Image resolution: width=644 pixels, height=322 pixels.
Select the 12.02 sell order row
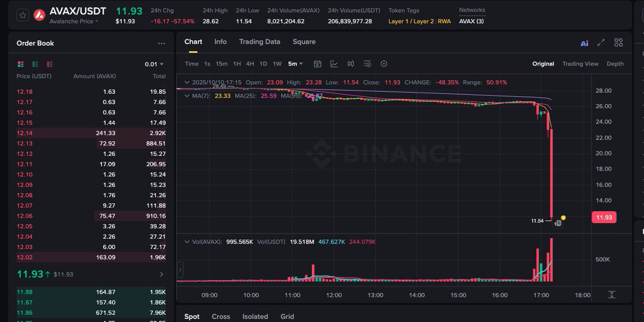pyautogui.click(x=91, y=257)
